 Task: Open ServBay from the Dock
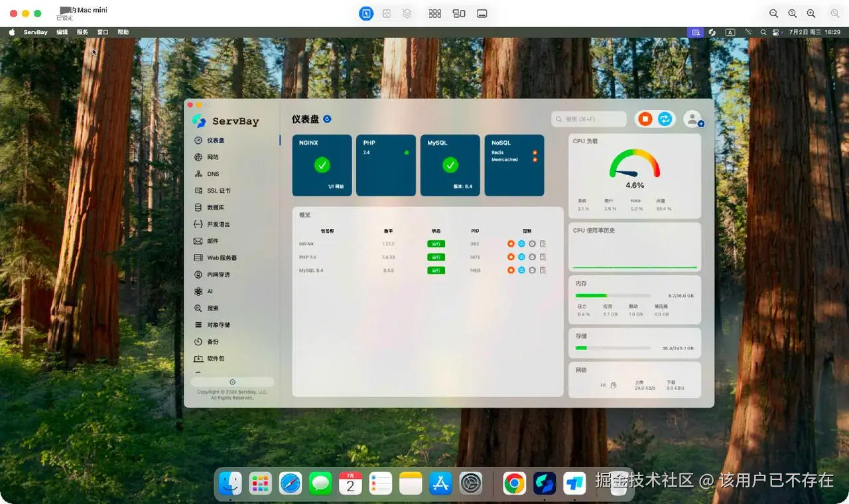click(x=545, y=483)
